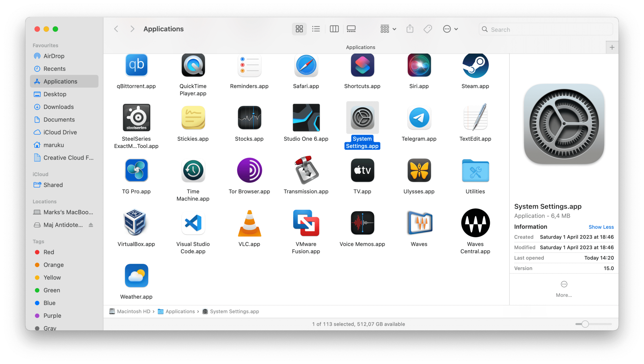
Task: Select the Siri.app icon
Action: click(419, 65)
